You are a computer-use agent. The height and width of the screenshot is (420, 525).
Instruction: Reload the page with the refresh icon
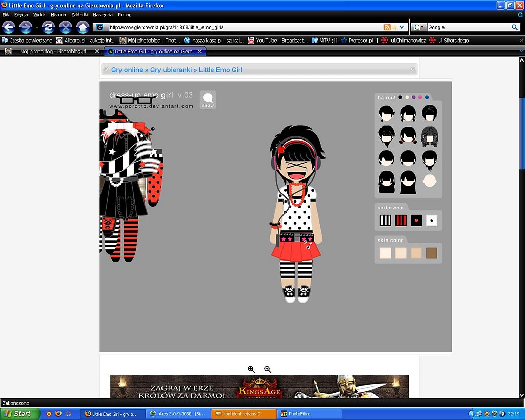[x=49, y=27]
